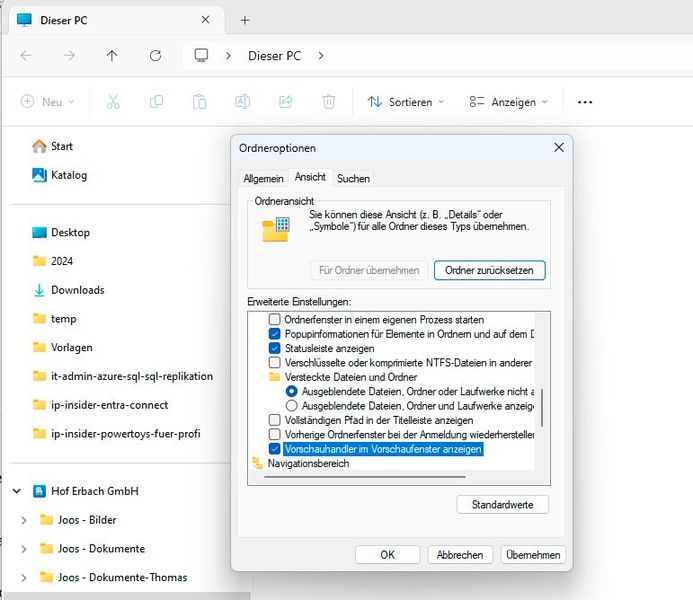Confirm dialog with OK
The width and height of the screenshot is (693, 600).
[x=388, y=555]
